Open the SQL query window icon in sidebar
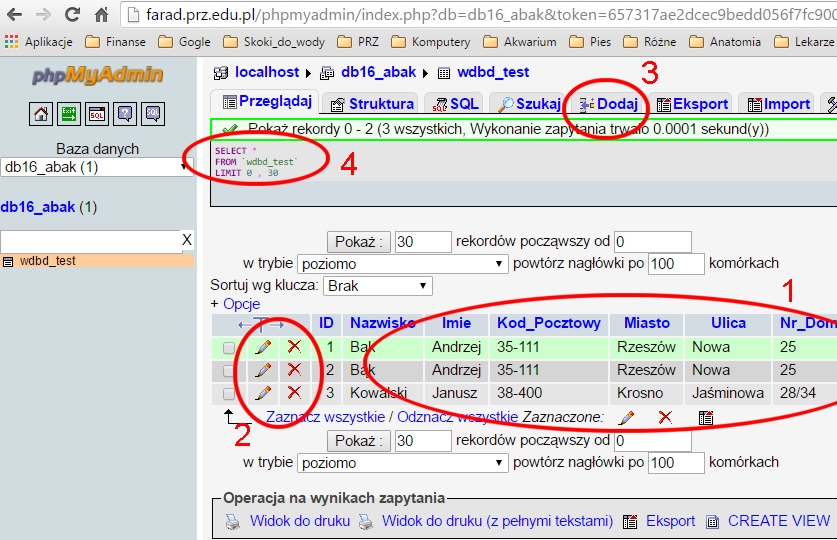The height and width of the screenshot is (540, 837). click(x=97, y=114)
